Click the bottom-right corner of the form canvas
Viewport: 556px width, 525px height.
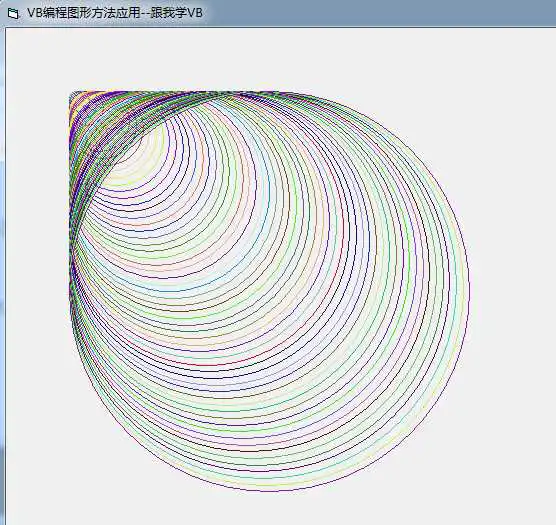(x=552, y=521)
